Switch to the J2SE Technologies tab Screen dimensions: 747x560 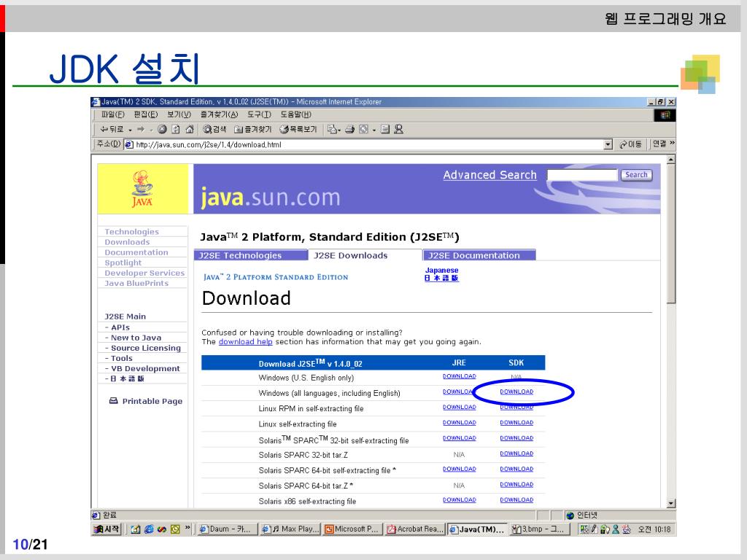(x=251, y=255)
